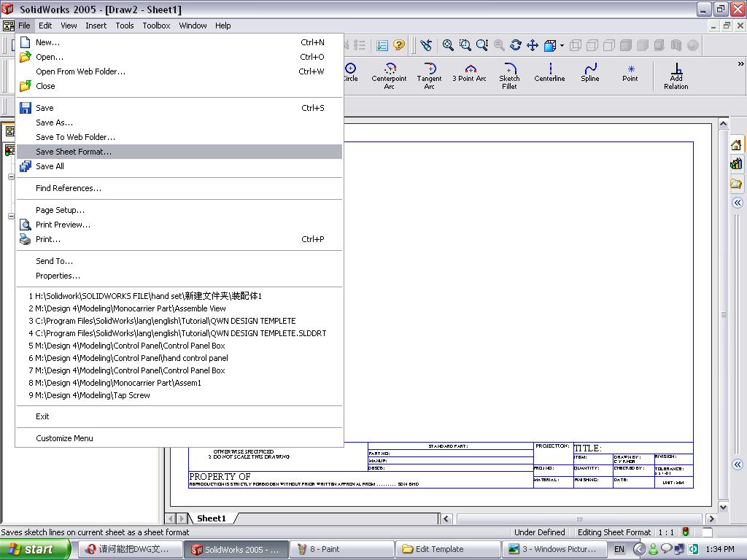Select Find References menu item
Viewport: 747px width, 560px height.
coord(179,188)
